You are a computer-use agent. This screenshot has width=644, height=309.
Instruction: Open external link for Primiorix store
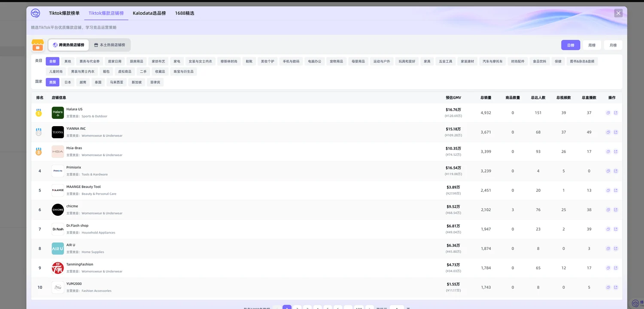click(616, 171)
